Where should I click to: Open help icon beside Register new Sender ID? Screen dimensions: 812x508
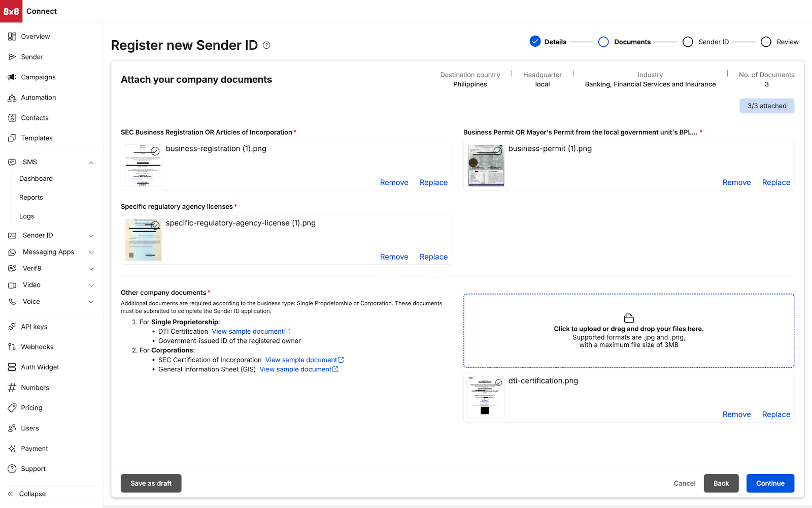266,45
